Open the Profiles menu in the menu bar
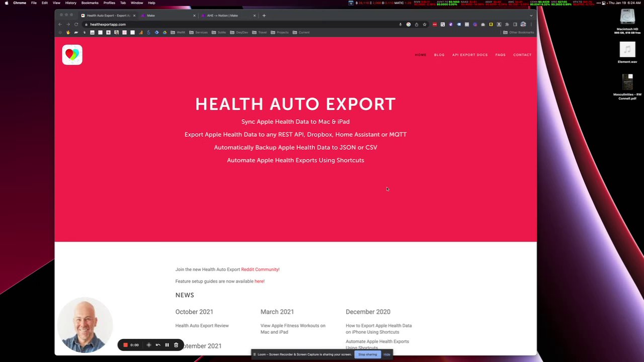The image size is (644, 362). click(x=109, y=3)
